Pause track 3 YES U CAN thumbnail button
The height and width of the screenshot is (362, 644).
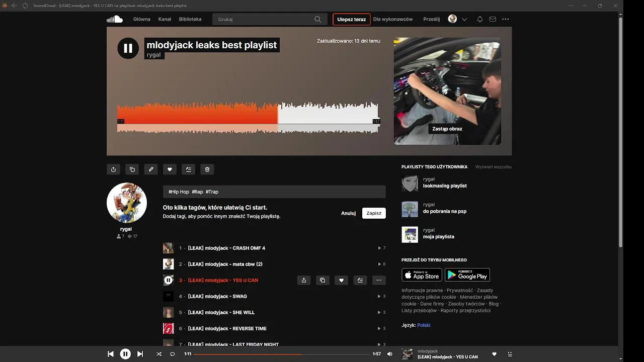(x=168, y=280)
